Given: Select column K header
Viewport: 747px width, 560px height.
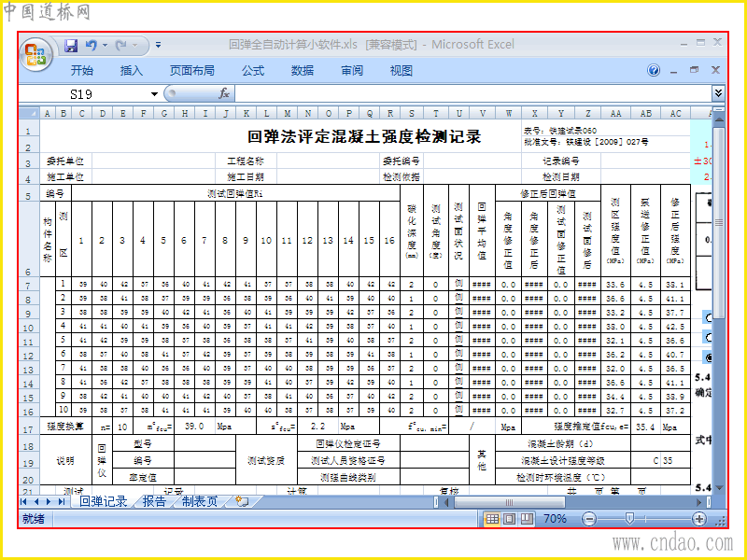Looking at the screenshot, I should (247, 113).
